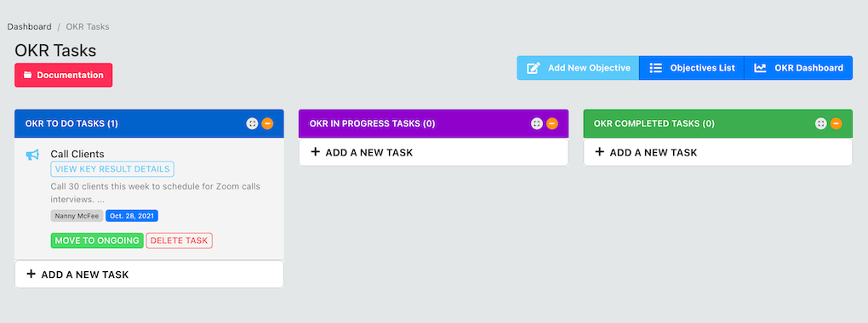Click fullscreen icon in In Progress header
Screen dimensions: 868x323
(537, 123)
